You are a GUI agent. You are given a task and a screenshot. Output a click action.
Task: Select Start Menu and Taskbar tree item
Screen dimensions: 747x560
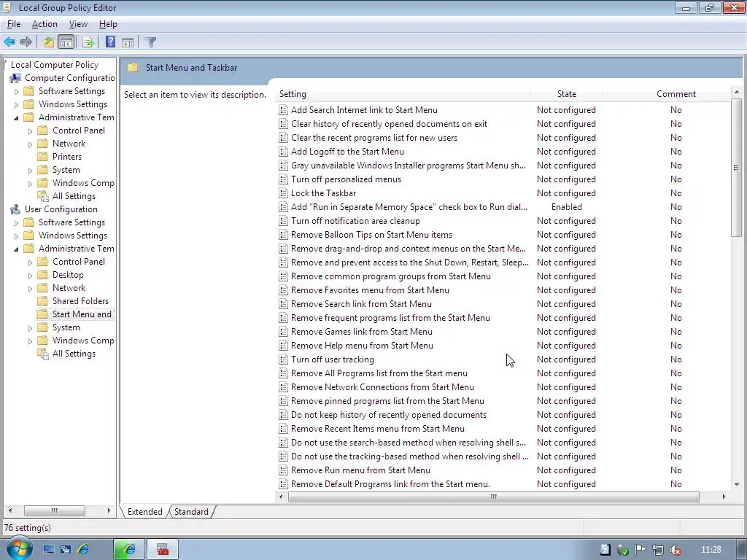[x=82, y=314]
